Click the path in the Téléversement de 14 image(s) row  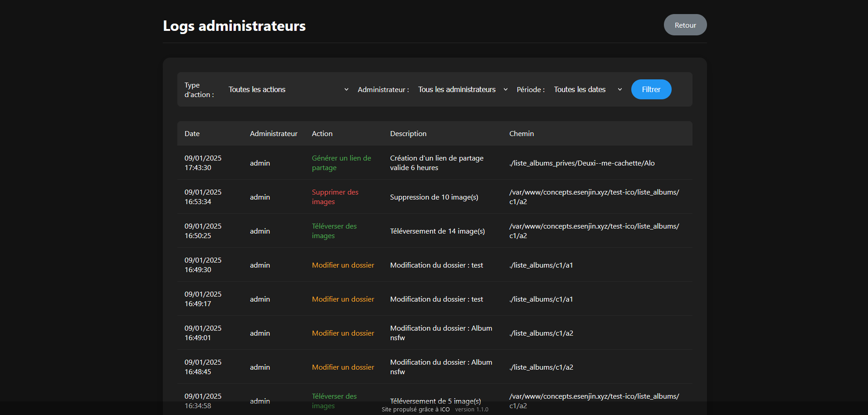tap(594, 231)
